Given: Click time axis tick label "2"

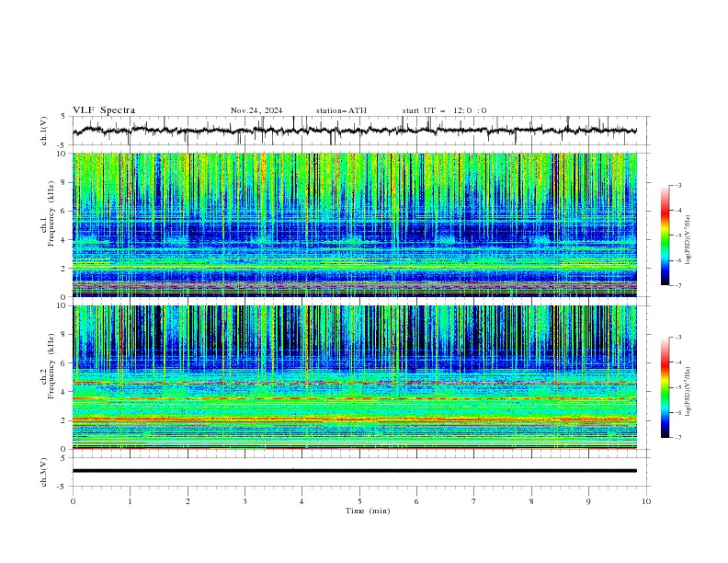Looking at the screenshot, I should click(188, 501).
